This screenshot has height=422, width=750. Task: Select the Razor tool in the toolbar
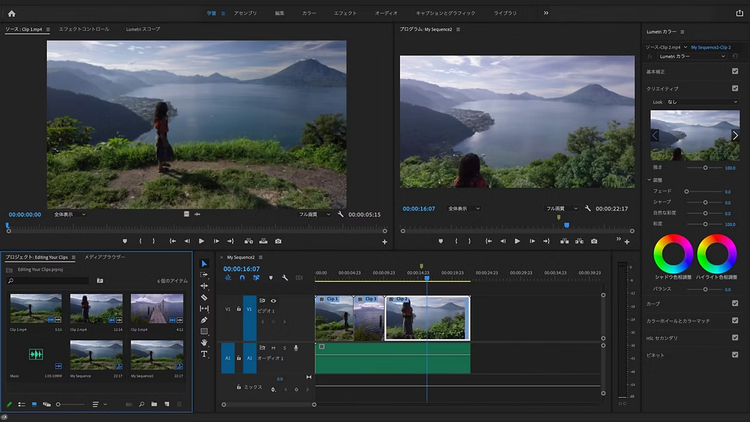(x=204, y=297)
